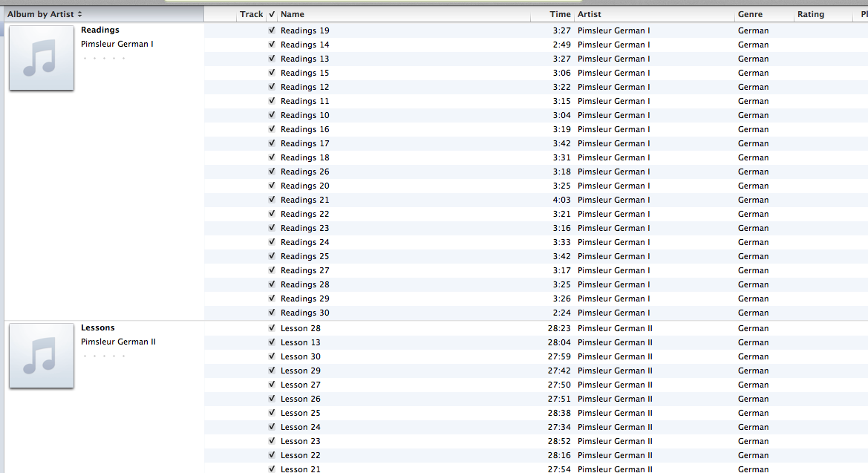Set star rating for Lessons album
Viewport: 868px width, 473px height.
click(104, 356)
